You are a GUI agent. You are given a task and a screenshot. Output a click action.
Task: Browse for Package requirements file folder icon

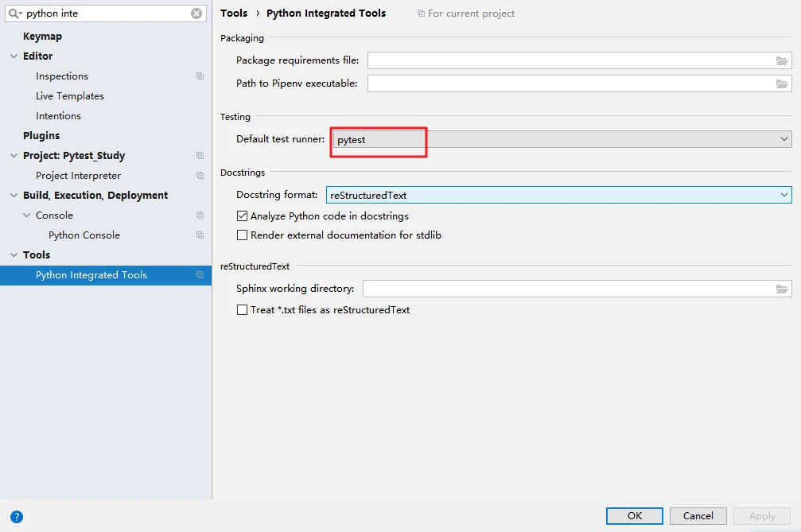(x=782, y=60)
